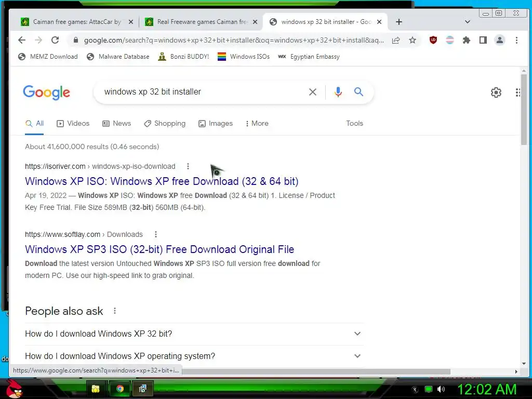532x399 pixels.
Task: Open Malware Database bookmark
Action: (x=118, y=57)
